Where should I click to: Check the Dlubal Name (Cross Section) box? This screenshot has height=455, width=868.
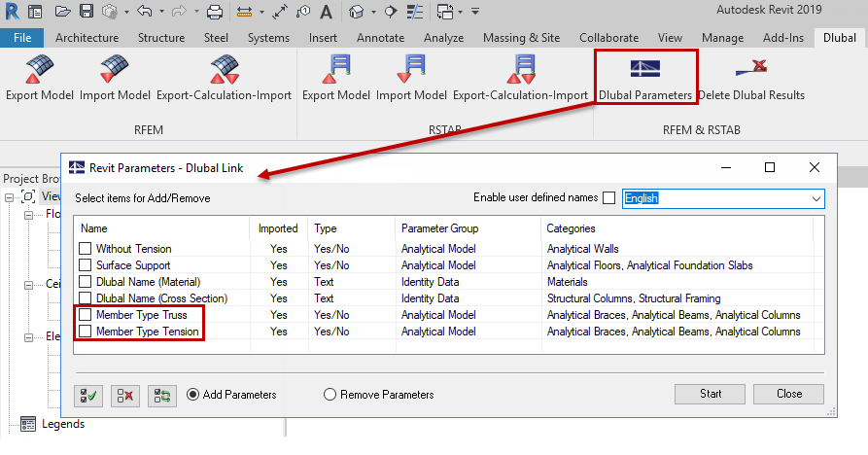click(x=85, y=298)
